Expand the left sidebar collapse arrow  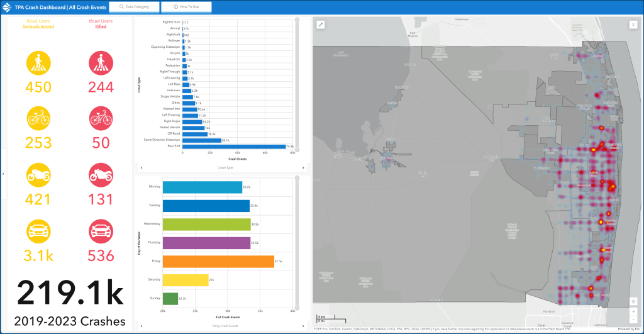(3, 174)
